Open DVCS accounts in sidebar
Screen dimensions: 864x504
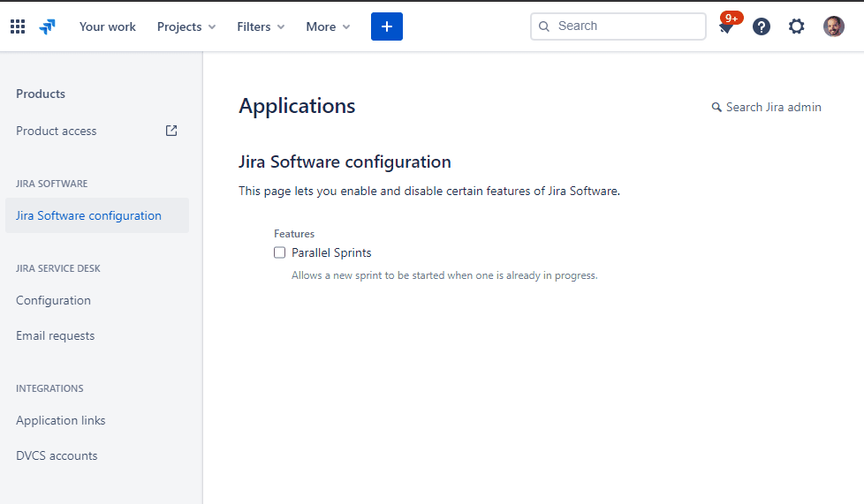[57, 455]
